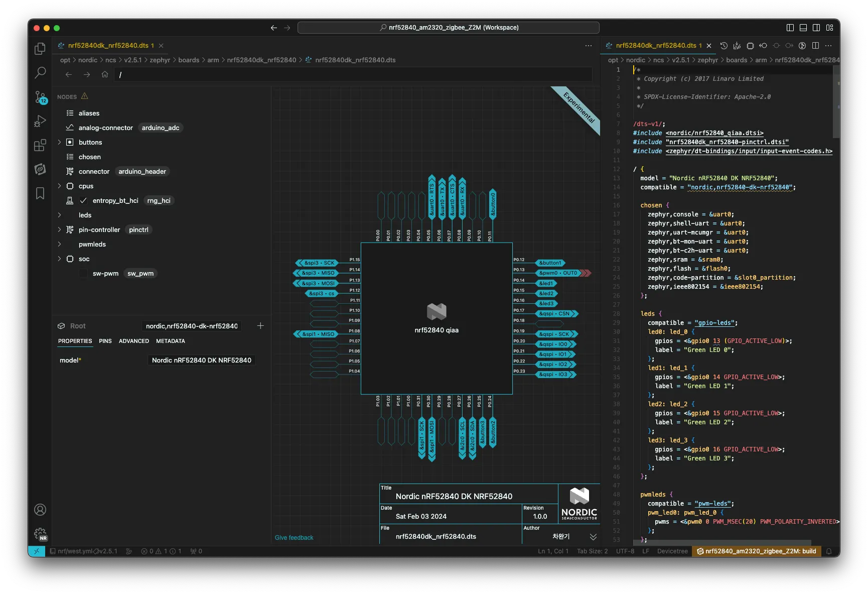This screenshot has width=868, height=594.
Task: Toggle the primary sidebar layout button
Action: click(790, 28)
